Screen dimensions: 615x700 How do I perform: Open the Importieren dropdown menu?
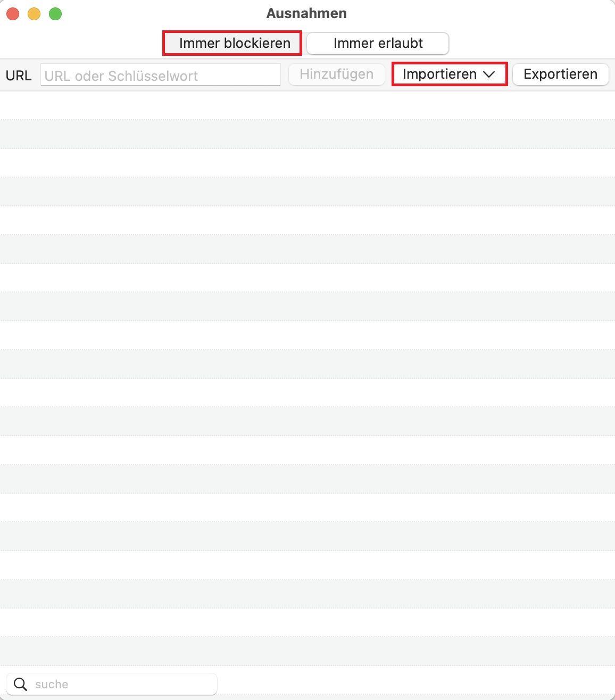tap(439, 74)
